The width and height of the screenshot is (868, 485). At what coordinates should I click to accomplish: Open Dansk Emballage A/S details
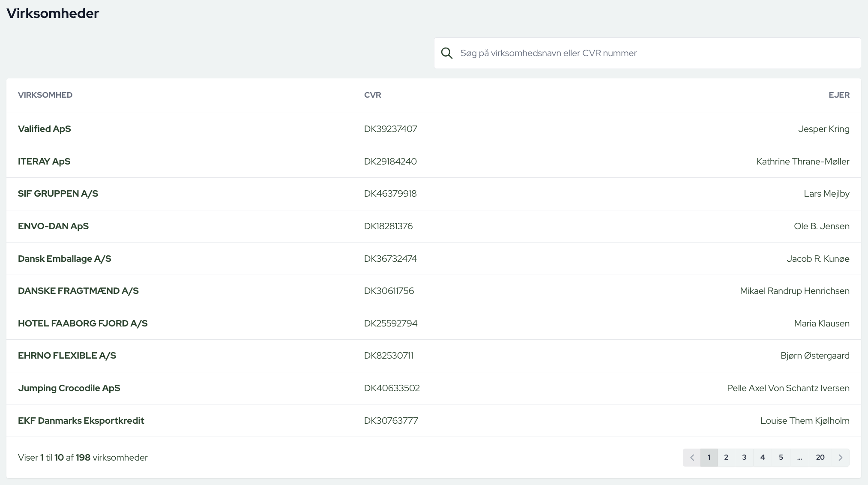click(64, 259)
